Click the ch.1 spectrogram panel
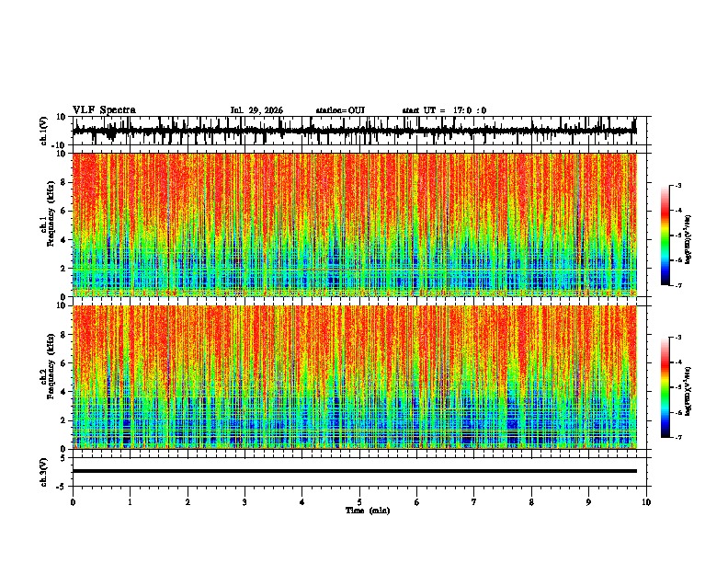This screenshot has width=728, height=563. [354, 224]
